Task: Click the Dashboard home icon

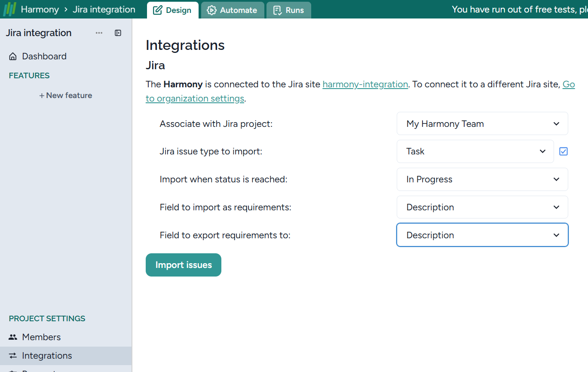Action: [x=13, y=56]
